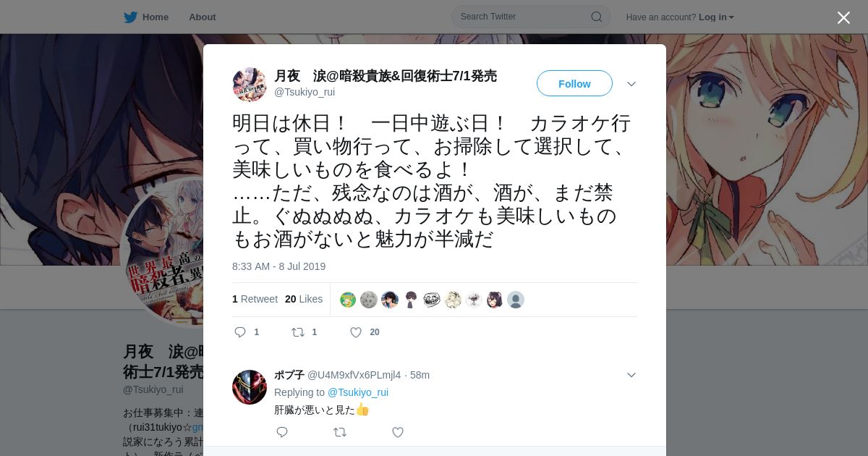The image size is (868, 456).
Task: Expand the main tweet options chevron
Action: (631, 84)
